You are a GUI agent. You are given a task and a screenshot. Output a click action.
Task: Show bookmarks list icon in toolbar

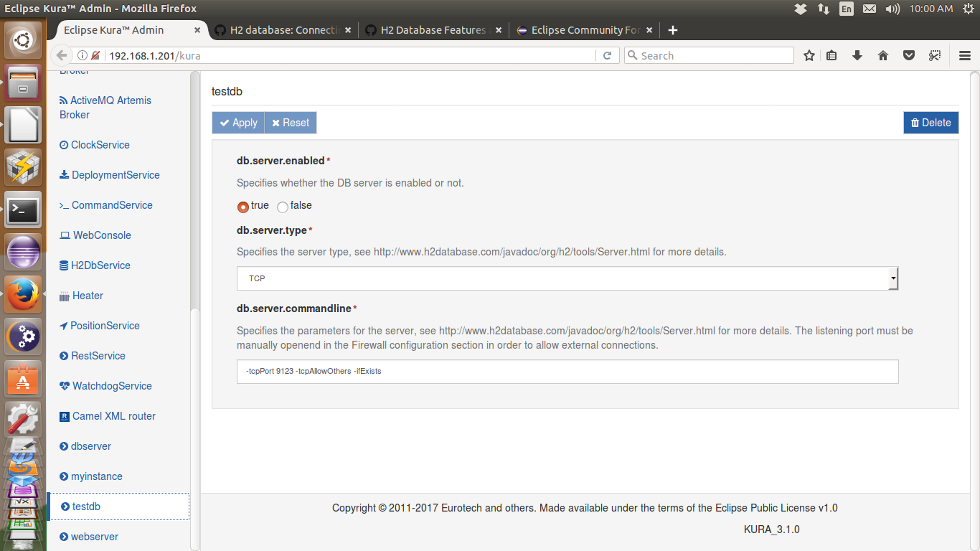click(831, 55)
